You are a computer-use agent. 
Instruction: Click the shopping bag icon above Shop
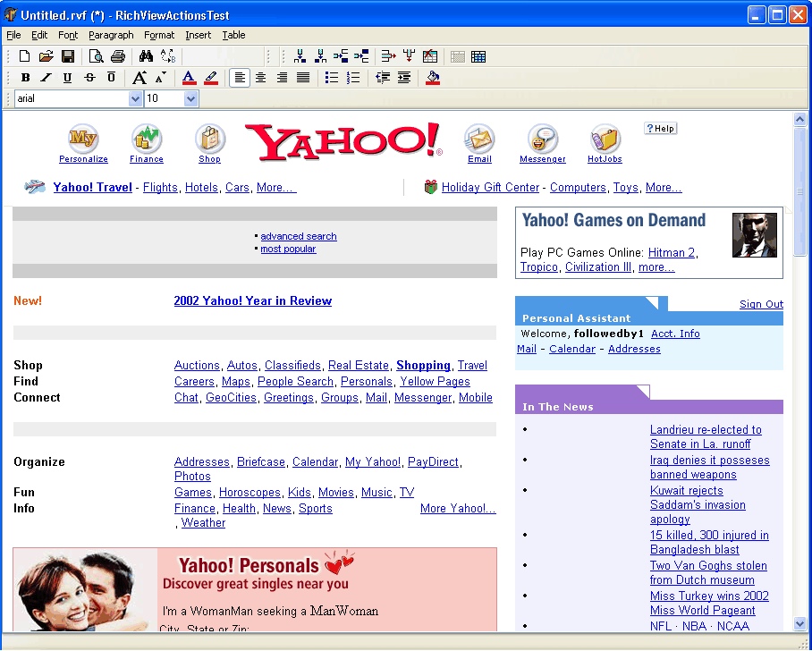click(x=210, y=139)
